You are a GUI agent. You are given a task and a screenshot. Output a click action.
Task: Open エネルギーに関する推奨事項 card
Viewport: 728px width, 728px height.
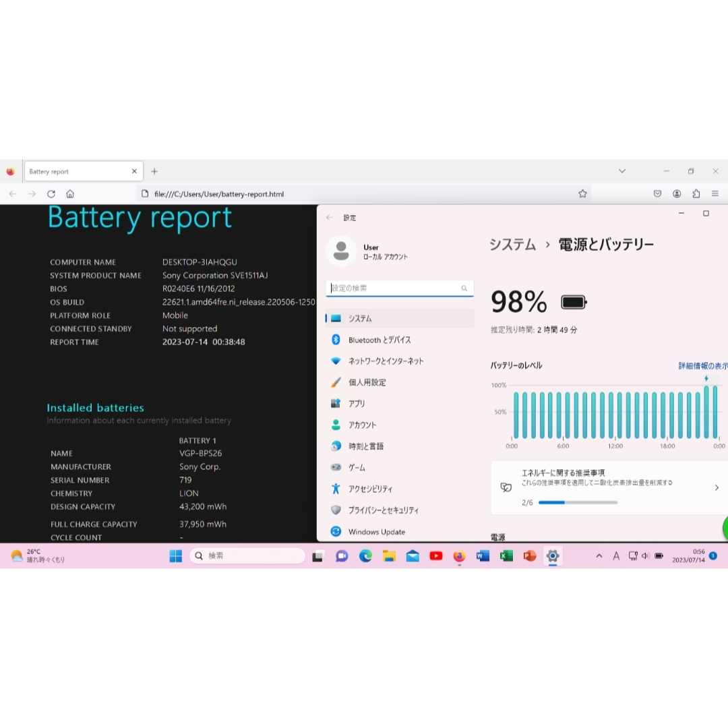pyautogui.click(x=609, y=487)
